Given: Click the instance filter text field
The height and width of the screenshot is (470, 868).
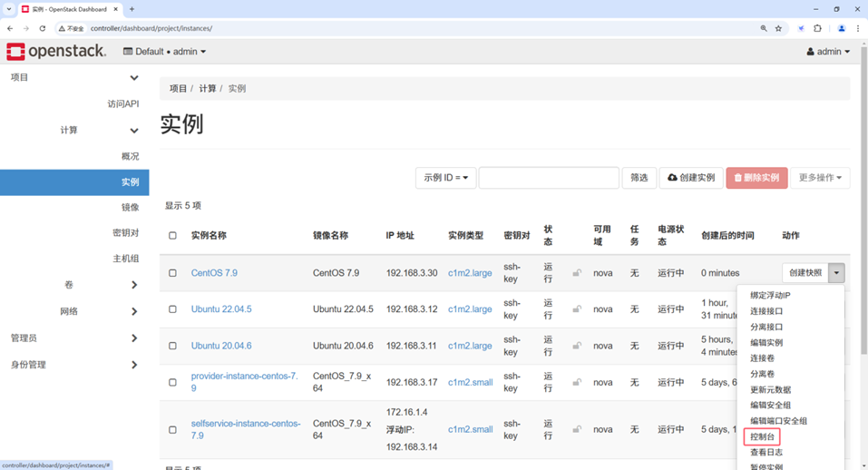Looking at the screenshot, I should pos(549,178).
